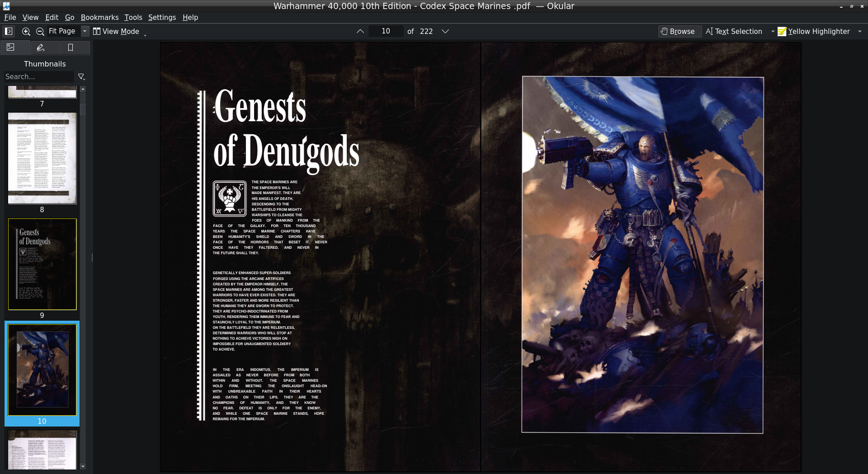Maximize the Okular window
Screen dimensions: 868x474
click(852, 6)
